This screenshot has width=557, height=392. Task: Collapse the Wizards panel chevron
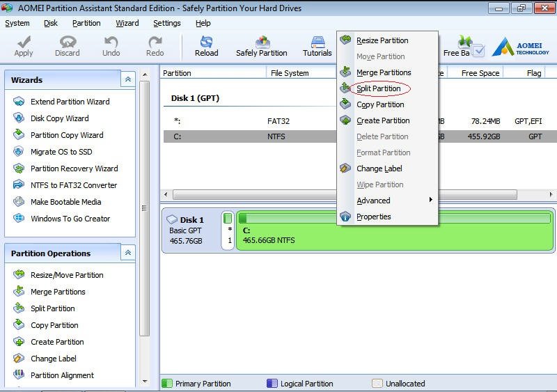(128, 79)
